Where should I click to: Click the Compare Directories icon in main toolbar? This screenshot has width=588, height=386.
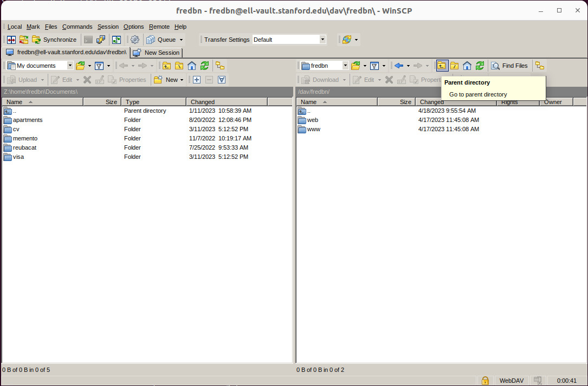pyautogui.click(x=11, y=40)
